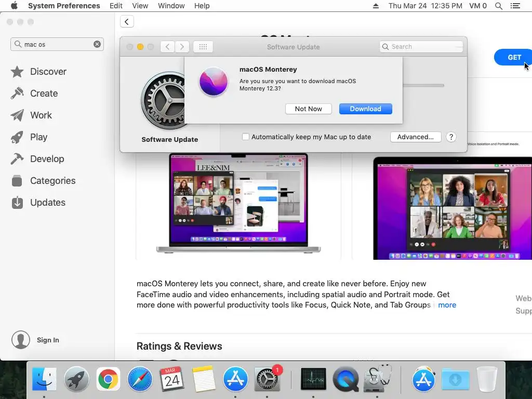The height and width of the screenshot is (399, 532).
Task: Open the Apple menu
Action: pos(14,6)
